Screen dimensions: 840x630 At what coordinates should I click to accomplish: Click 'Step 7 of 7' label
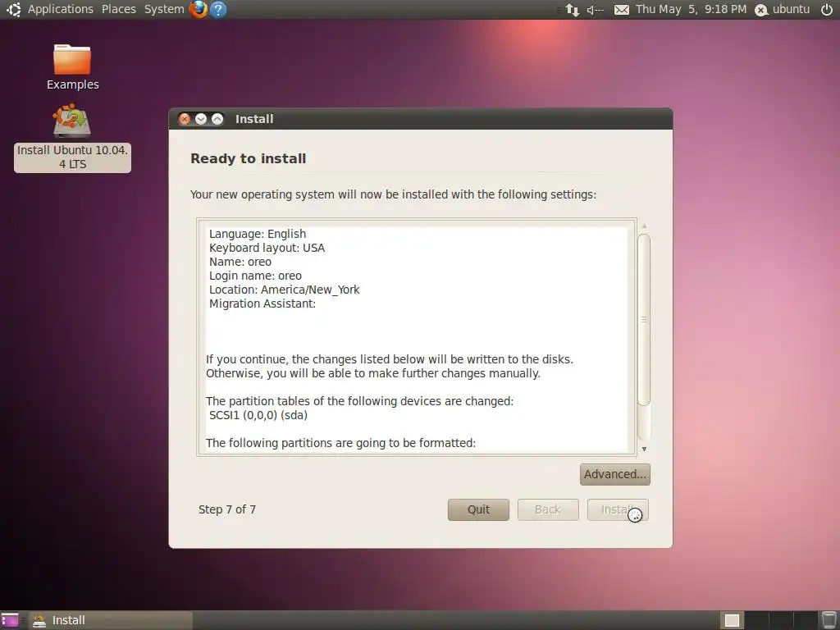[x=227, y=509]
